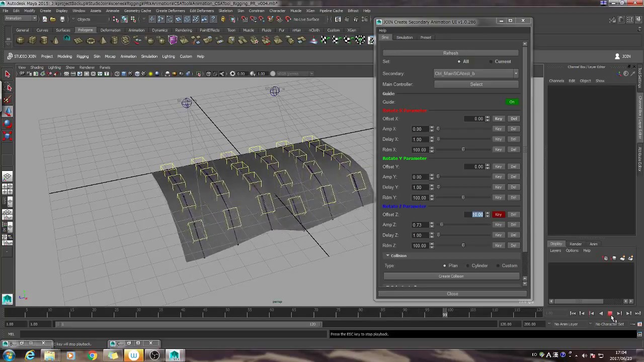Image resolution: width=644 pixels, height=362 pixels.
Task: Open the Skeleton menu
Action: pos(225,11)
